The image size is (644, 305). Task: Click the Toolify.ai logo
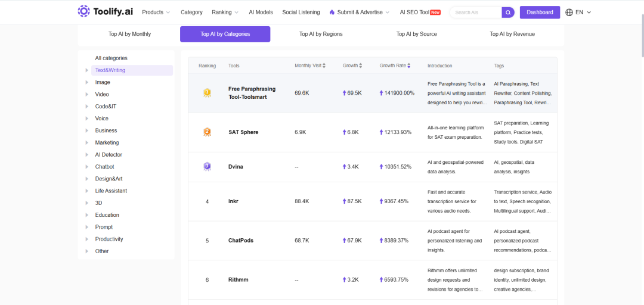tap(105, 12)
